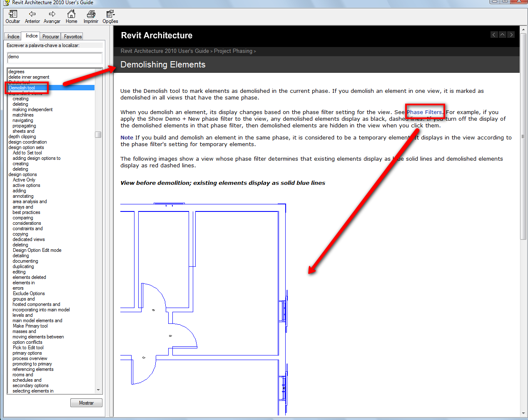
Task: Select the active Índice tab
Action: point(31,36)
